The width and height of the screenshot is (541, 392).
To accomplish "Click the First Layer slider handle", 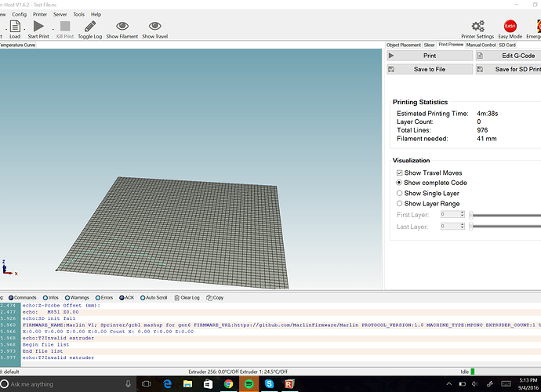I will [x=471, y=215].
